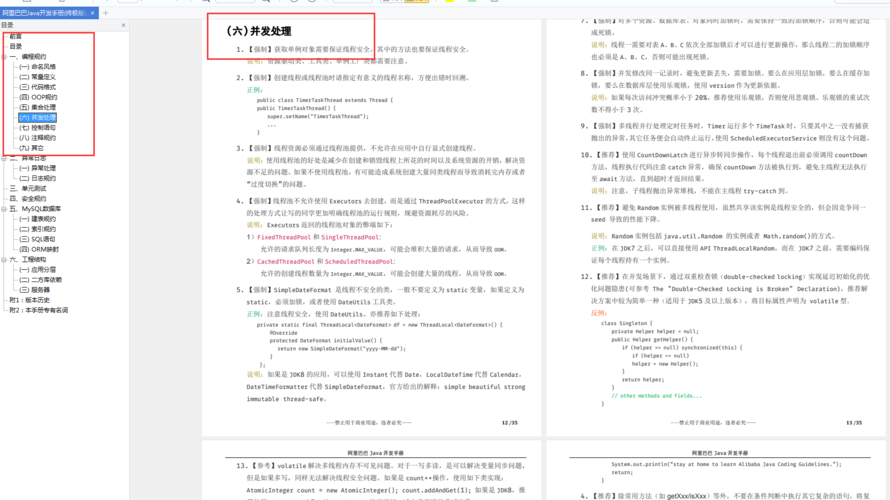Collapse the 五、MySQL数据库 tree node
Screen dimensions: 890x500
4,209
